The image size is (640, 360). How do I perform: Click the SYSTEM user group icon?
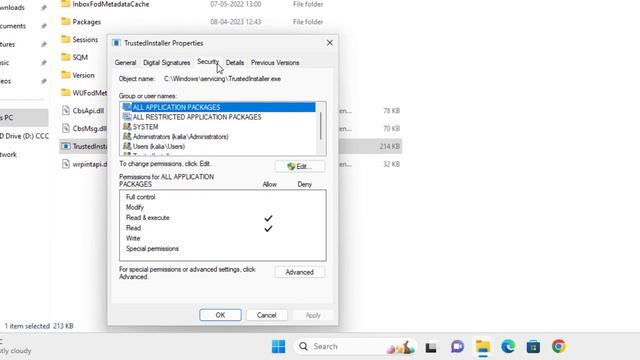[127, 127]
